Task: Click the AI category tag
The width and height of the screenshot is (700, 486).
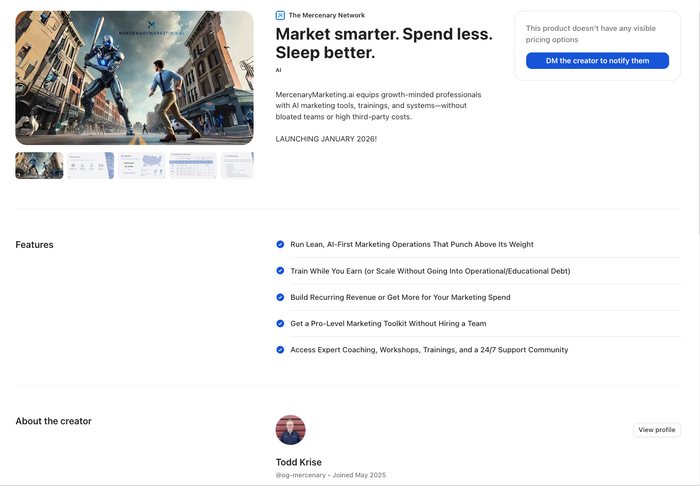Action: point(279,71)
